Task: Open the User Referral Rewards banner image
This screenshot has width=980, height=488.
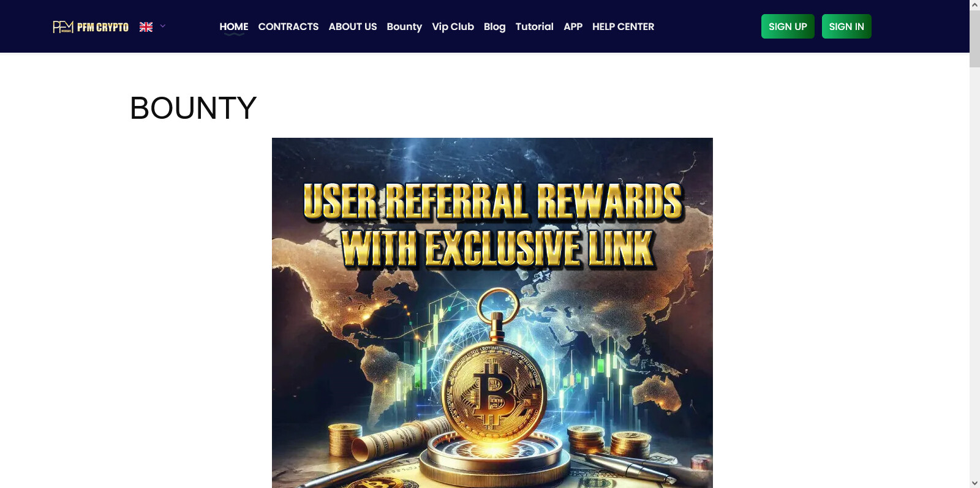Action: (492, 313)
